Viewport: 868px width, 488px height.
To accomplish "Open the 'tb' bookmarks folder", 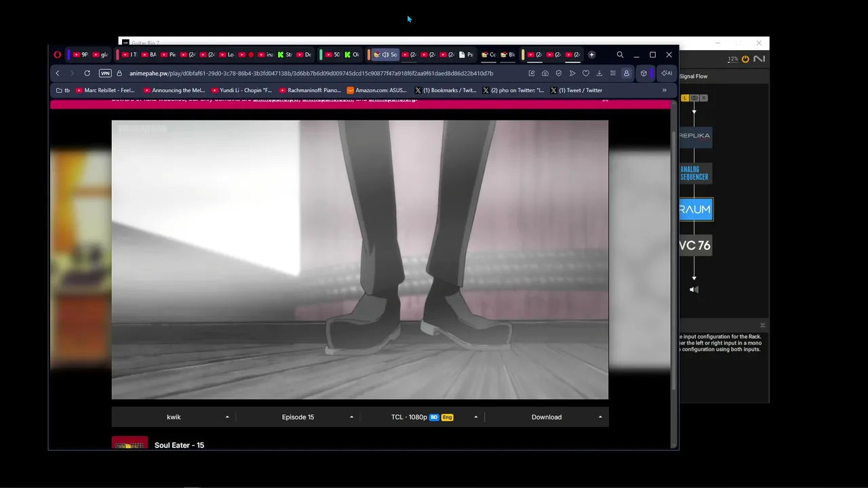I will click(63, 90).
